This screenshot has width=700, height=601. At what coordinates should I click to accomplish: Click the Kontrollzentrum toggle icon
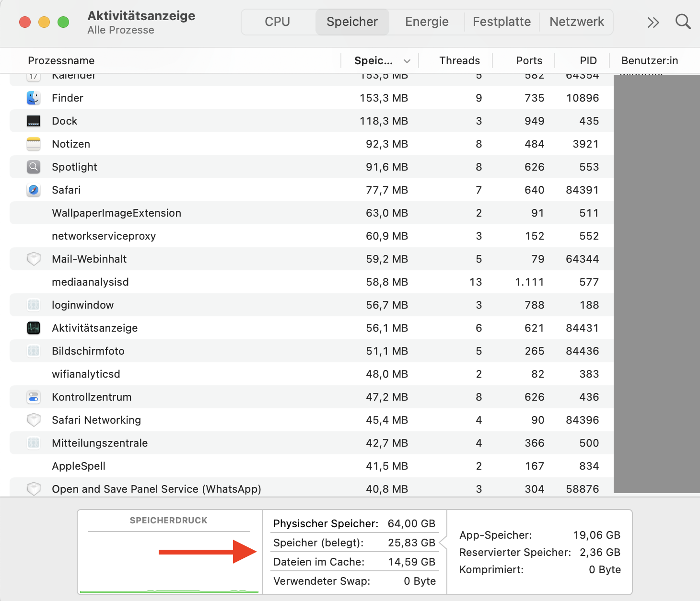tap(33, 397)
